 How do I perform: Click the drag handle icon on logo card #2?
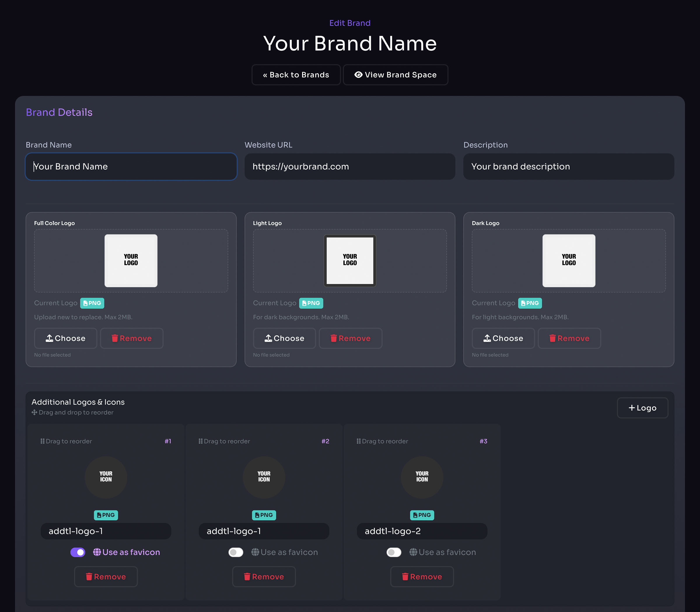pyautogui.click(x=201, y=441)
